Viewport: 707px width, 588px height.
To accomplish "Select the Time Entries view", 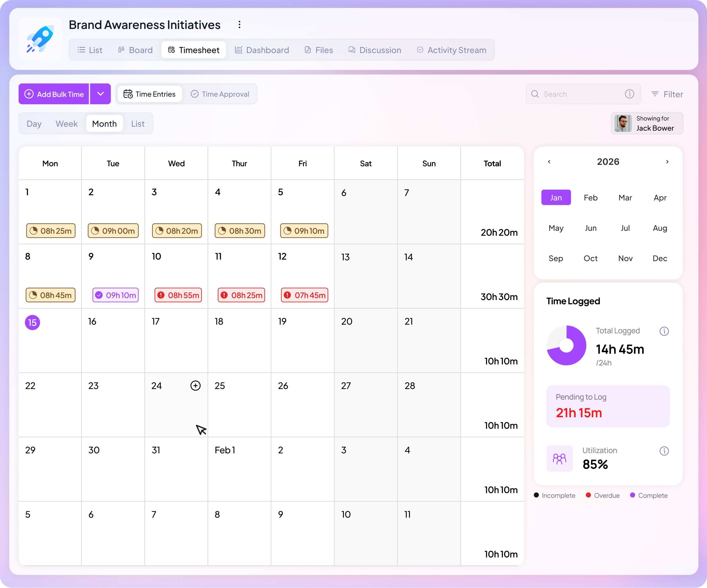I will click(150, 94).
